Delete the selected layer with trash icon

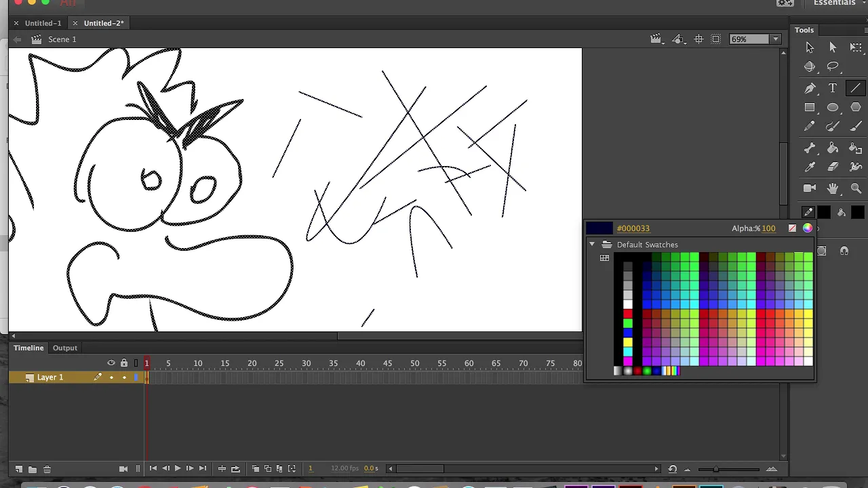[47, 469]
